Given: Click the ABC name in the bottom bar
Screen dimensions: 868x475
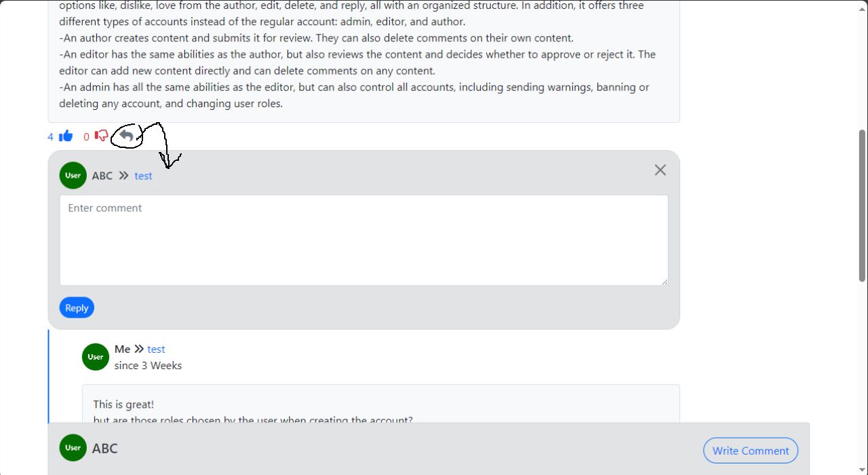Looking at the screenshot, I should coord(105,449).
